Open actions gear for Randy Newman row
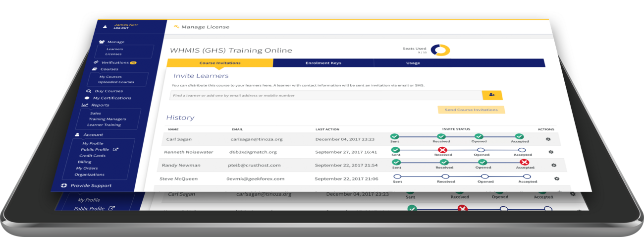Image resolution: width=644 pixels, height=237 pixels. [554, 165]
